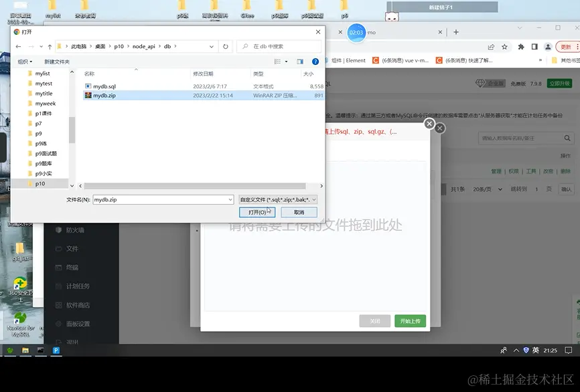Viewport: 580px width, 392px height.
Task: Show hidden system tray icons chevron
Action: 516,351
